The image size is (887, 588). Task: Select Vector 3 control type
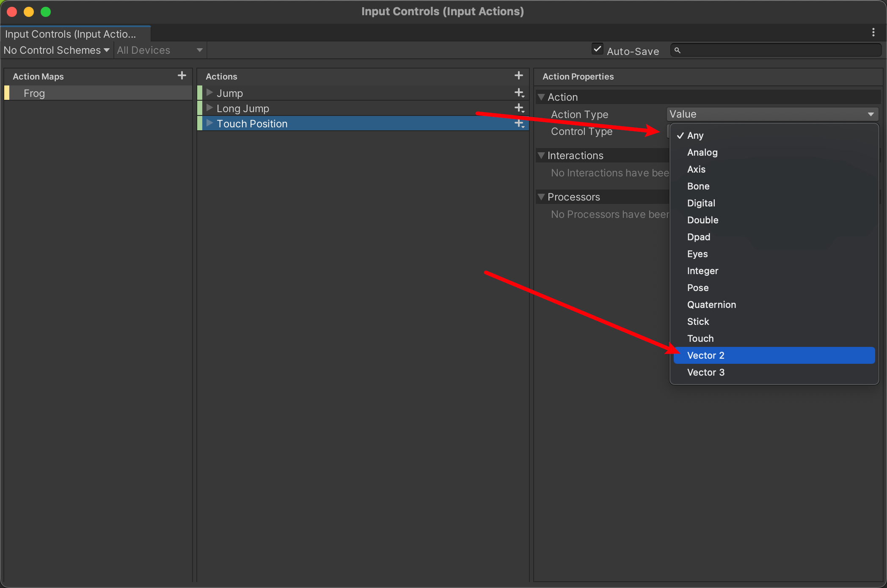pos(774,372)
